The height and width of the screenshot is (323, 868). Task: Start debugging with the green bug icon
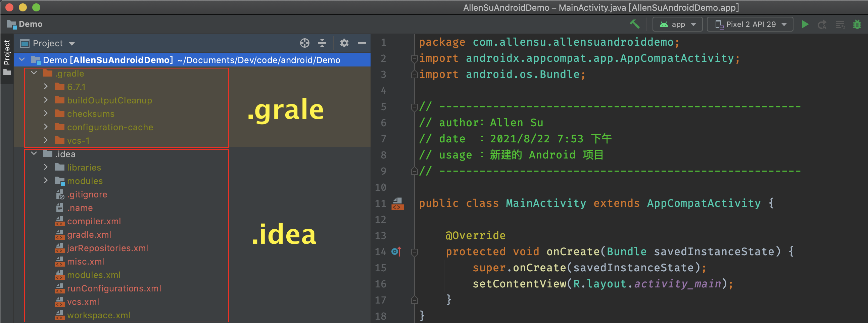[857, 24]
